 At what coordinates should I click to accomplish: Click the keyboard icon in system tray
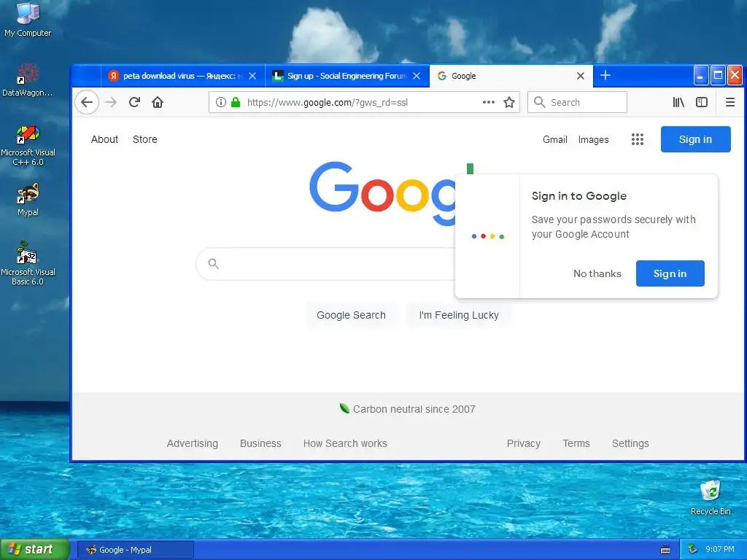point(665,550)
